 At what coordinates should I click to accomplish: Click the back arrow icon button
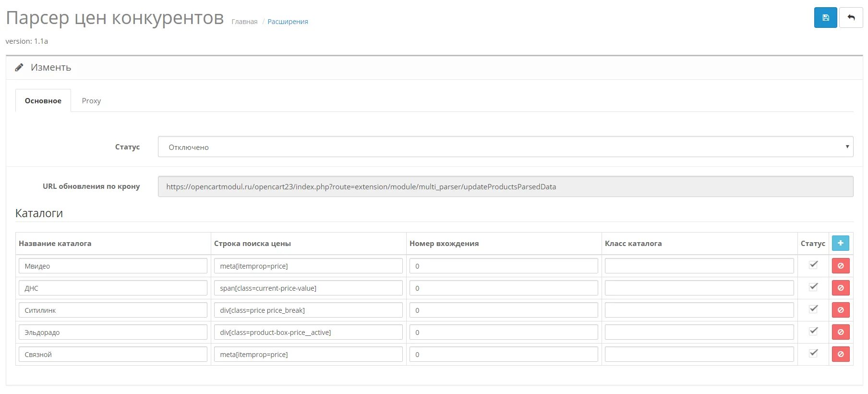[851, 18]
